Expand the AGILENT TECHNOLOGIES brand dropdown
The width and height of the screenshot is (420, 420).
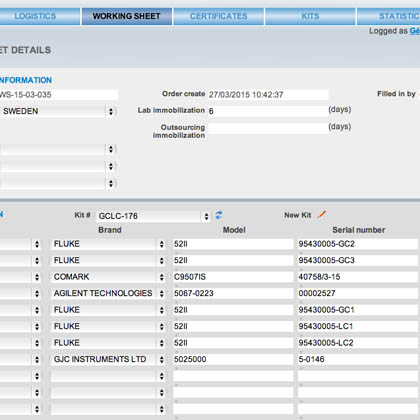[108, 293]
